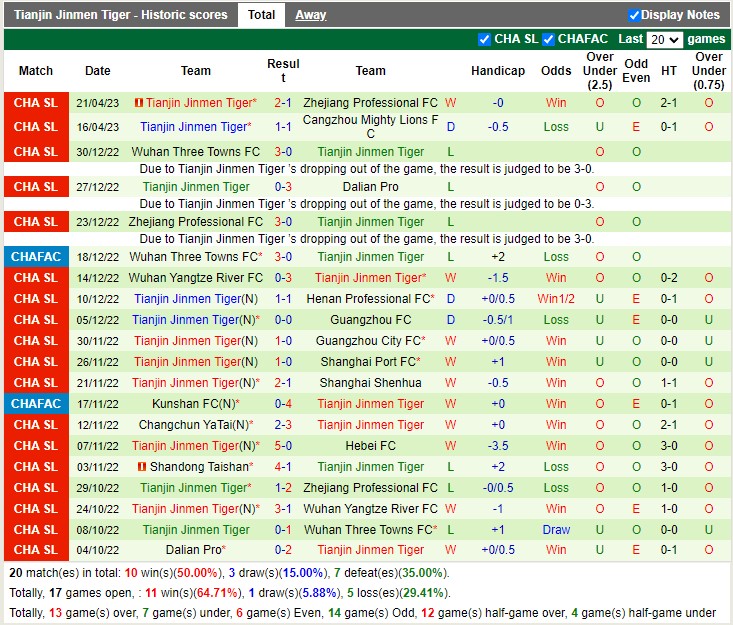
Task: Click the Odd Even column header
Action: [x=636, y=71]
